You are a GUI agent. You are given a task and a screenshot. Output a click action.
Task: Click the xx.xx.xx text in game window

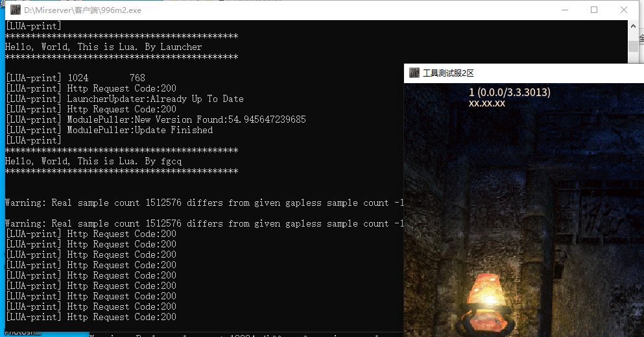[486, 103]
